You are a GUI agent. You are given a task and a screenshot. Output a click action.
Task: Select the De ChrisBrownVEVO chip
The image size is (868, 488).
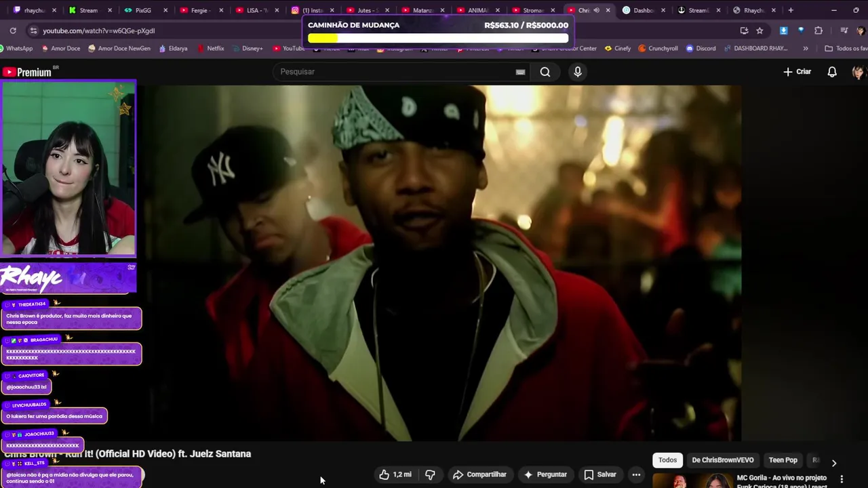[723, 460]
